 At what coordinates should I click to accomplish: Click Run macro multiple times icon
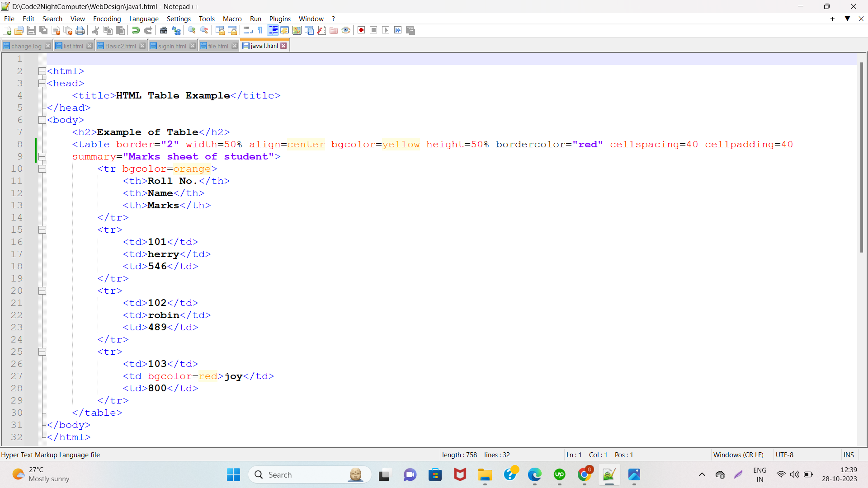(x=398, y=30)
